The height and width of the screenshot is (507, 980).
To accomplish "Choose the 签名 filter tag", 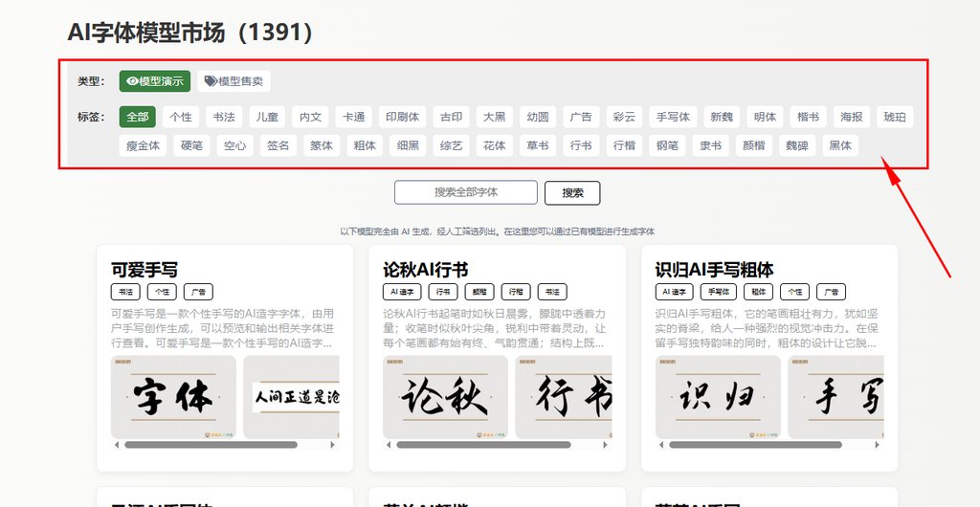I will 278,145.
